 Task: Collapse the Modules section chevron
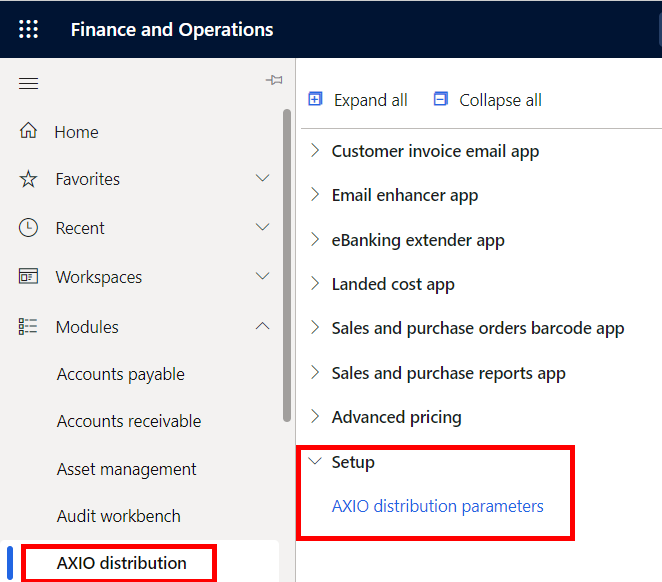click(263, 326)
